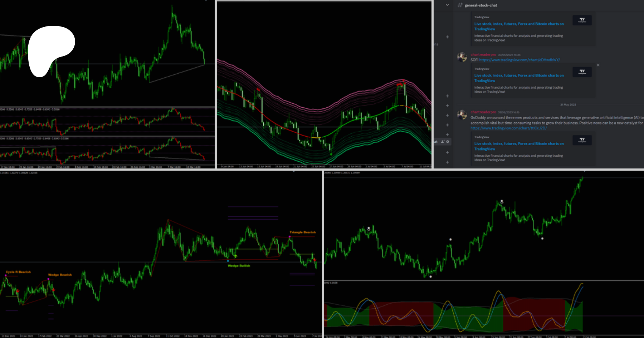Select the Cycle R Bearish chart label

click(x=18, y=272)
